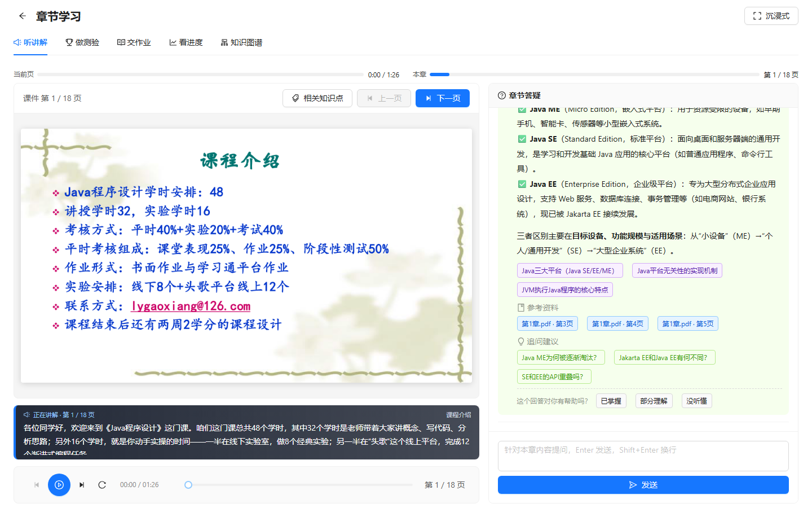Click the audio progress slider handle
Image resolution: width=812 pixels, height=508 pixels.
pos(188,485)
